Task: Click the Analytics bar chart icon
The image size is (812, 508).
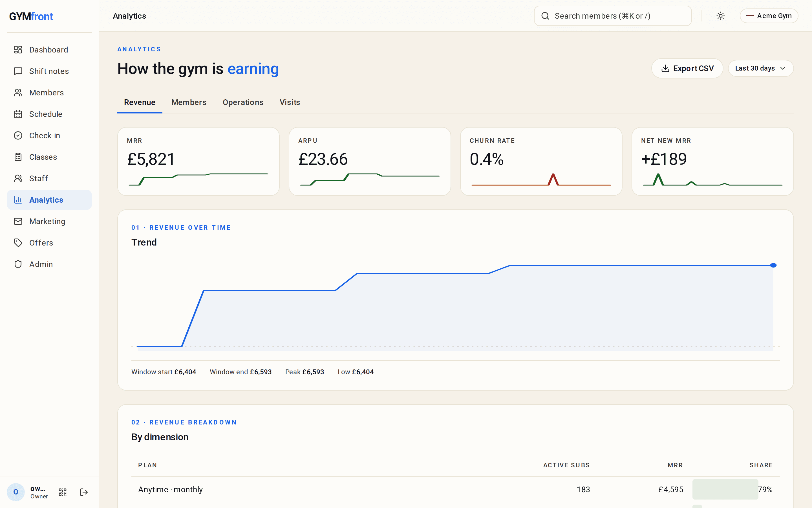Action: click(18, 200)
